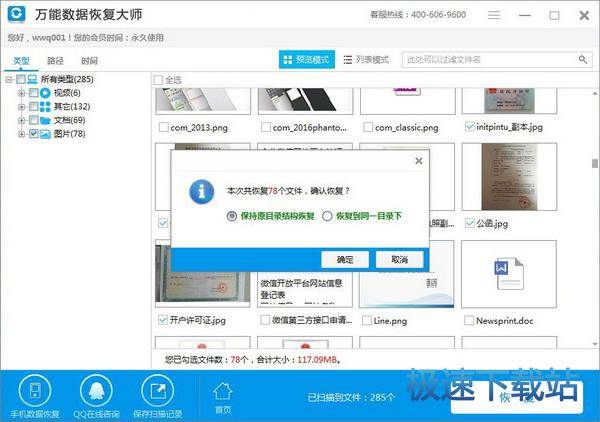The width and height of the screenshot is (600, 422).
Task: Check the 全选 select-all checkbox
Action: click(158, 80)
